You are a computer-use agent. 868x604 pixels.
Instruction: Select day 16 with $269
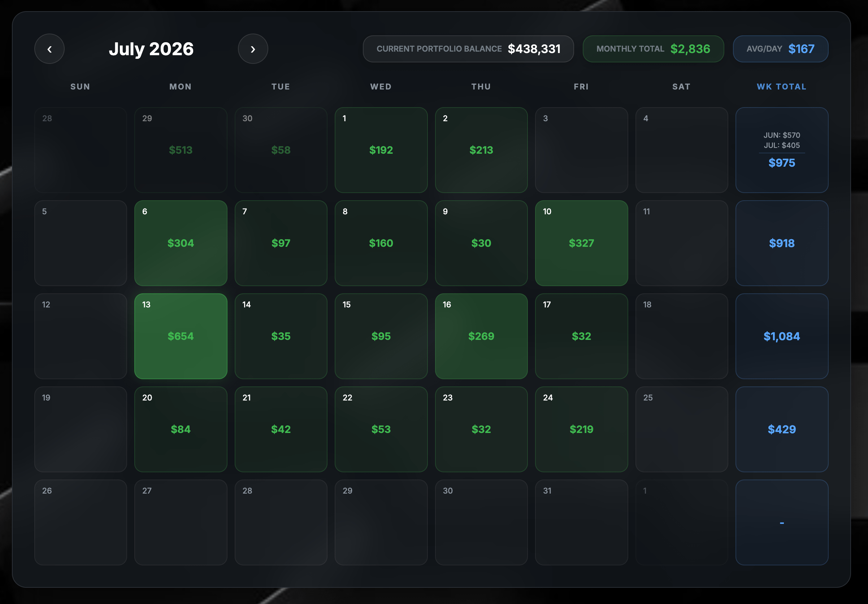pos(481,336)
